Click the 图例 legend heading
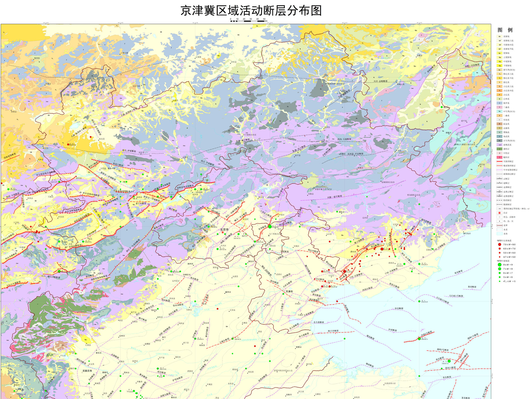The height and width of the screenshot is (399, 532). tap(505, 30)
